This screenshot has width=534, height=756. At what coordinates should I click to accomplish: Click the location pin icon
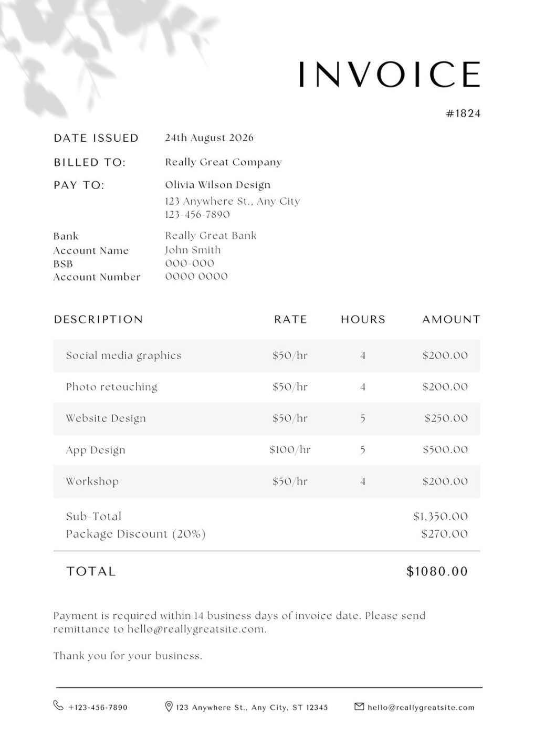[169, 707]
